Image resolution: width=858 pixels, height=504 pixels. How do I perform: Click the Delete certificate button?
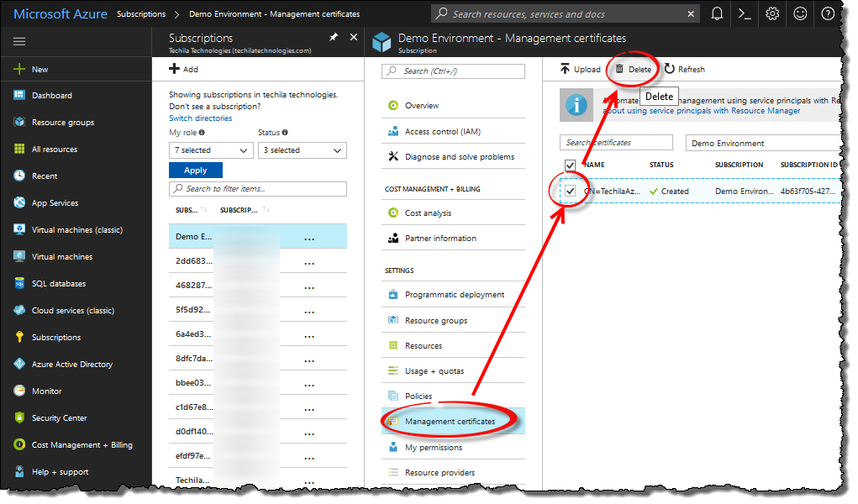coord(633,70)
